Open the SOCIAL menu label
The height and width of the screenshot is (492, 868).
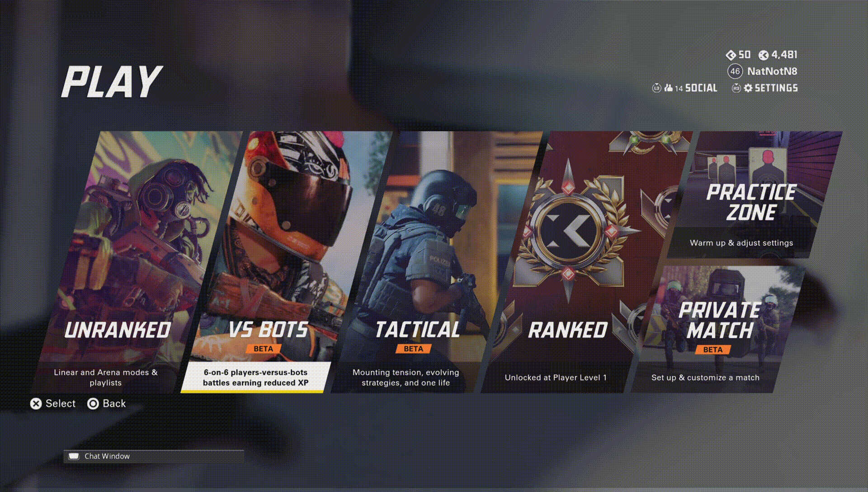[701, 88]
